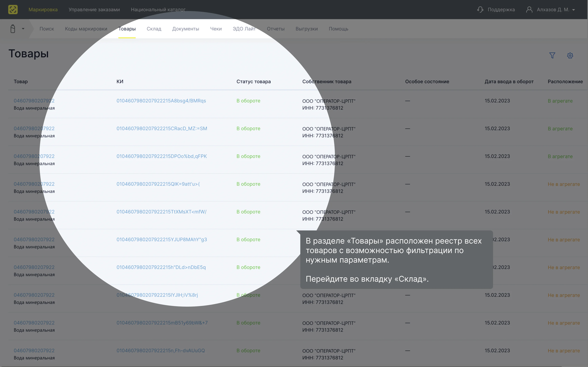Open the Помощь tab
Image resolution: width=588 pixels, height=367 pixels.
tap(338, 29)
